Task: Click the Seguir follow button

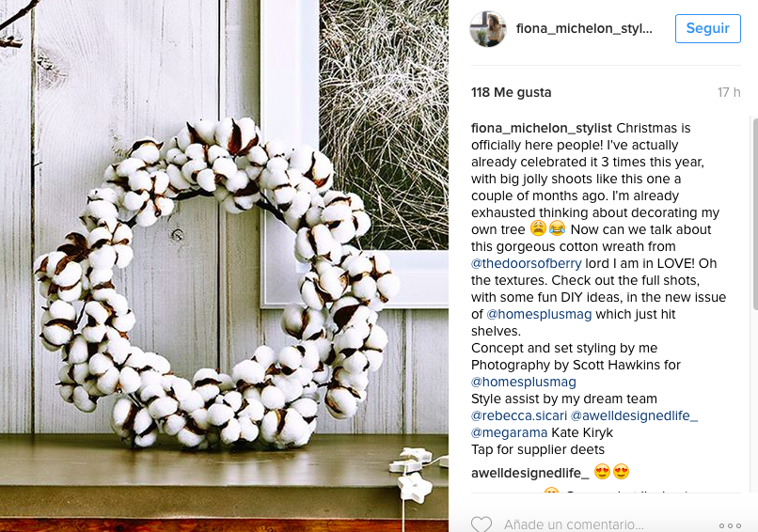Action: [x=708, y=28]
